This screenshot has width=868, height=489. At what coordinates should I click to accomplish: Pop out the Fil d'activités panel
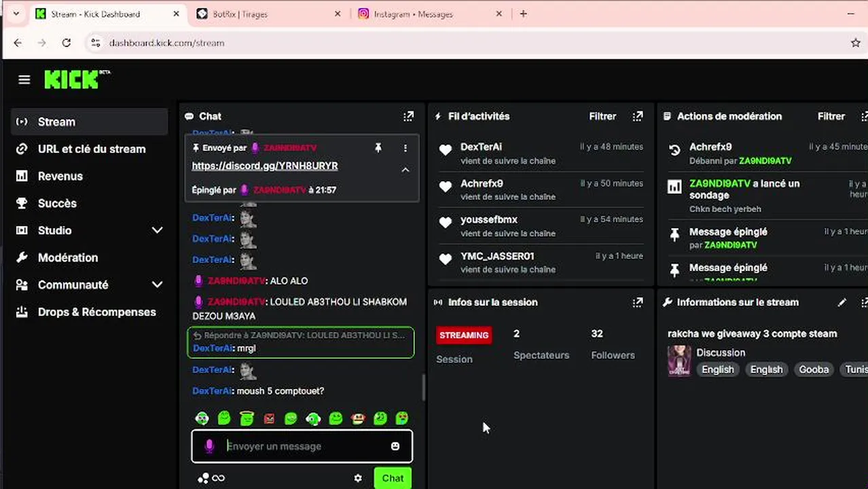[637, 116]
